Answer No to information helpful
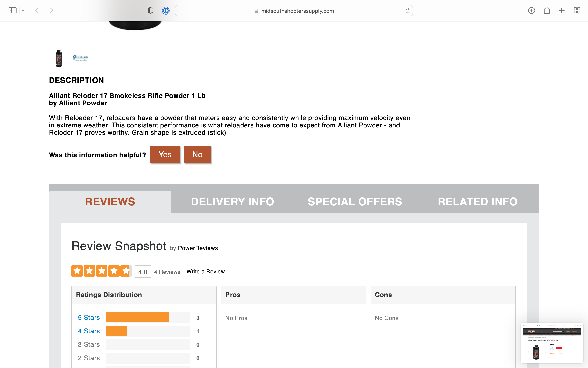Image resolution: width=588 pixels, height=368 pixels. coord(197,155)
